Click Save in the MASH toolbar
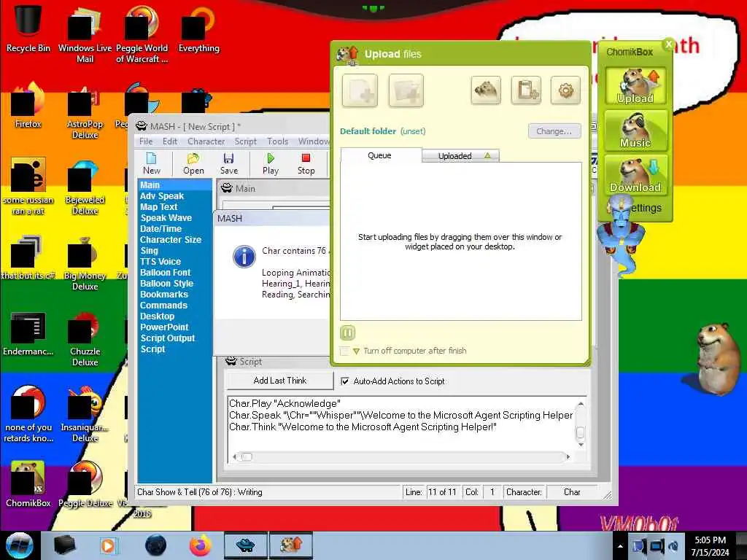 (x=228, y=164)
